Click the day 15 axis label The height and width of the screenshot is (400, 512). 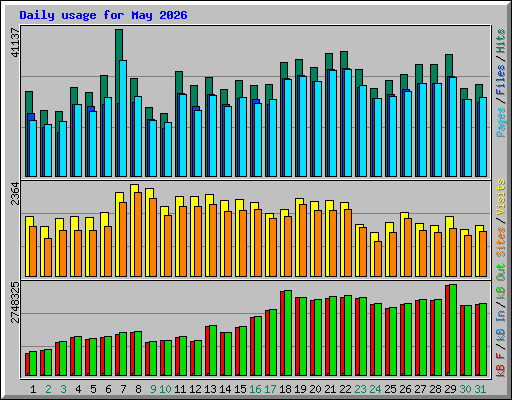(x=240, y=389)
